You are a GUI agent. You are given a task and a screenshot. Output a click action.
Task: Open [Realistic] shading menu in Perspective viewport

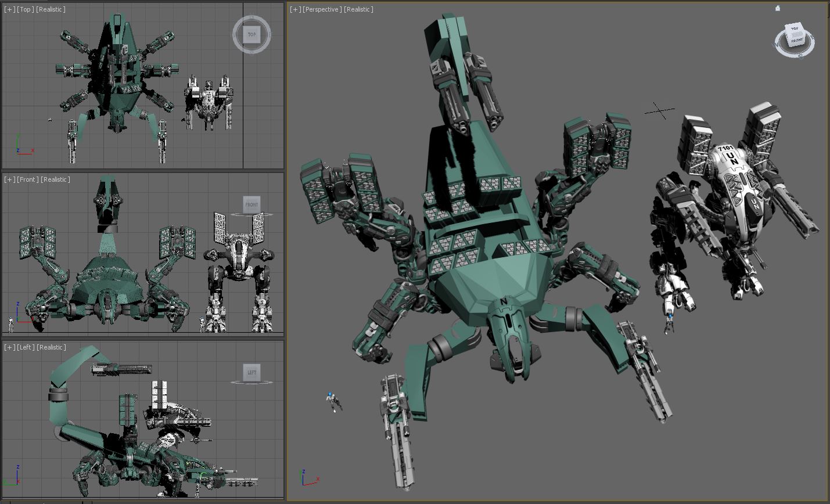358,9
